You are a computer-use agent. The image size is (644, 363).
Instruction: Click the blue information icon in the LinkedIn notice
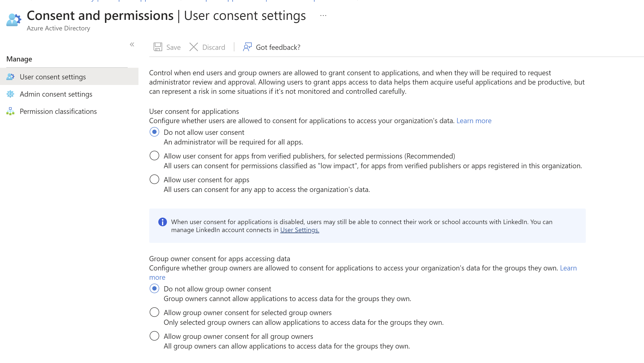[x=162, y=222]
